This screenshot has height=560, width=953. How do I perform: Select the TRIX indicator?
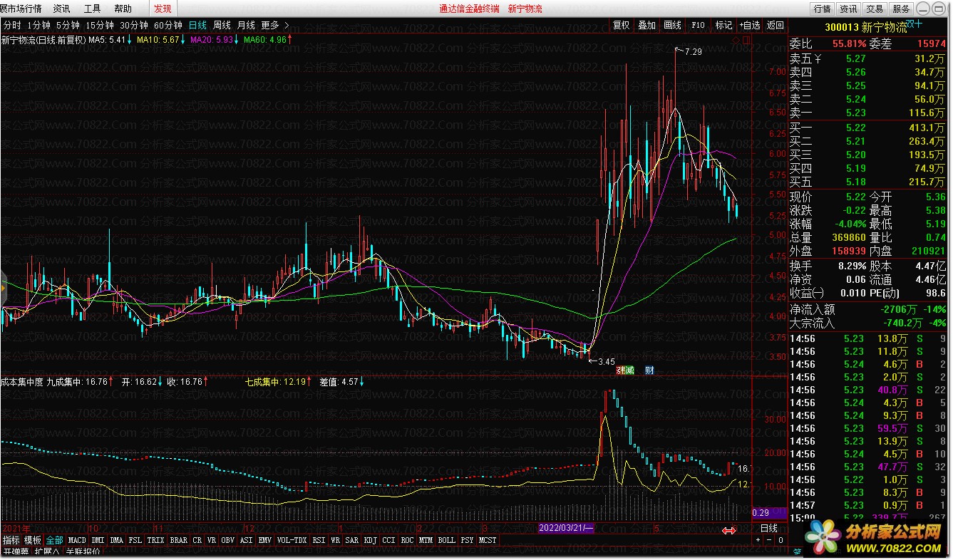point(156,541)
